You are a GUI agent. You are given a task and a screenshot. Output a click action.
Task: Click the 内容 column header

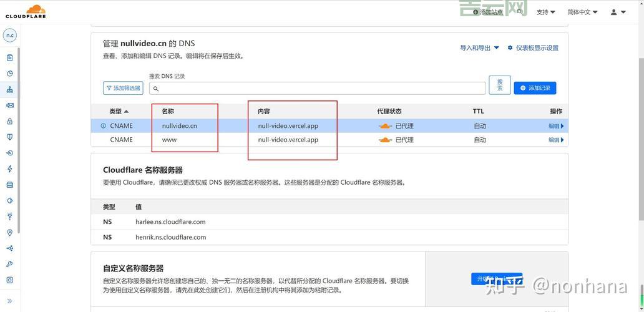click(x=264, y=111)
